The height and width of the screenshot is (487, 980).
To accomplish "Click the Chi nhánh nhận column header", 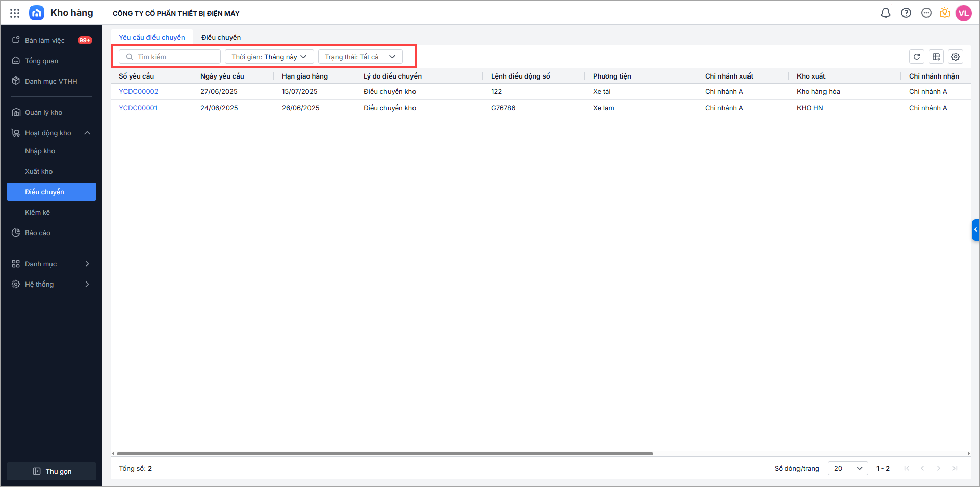I will [934, 76].
